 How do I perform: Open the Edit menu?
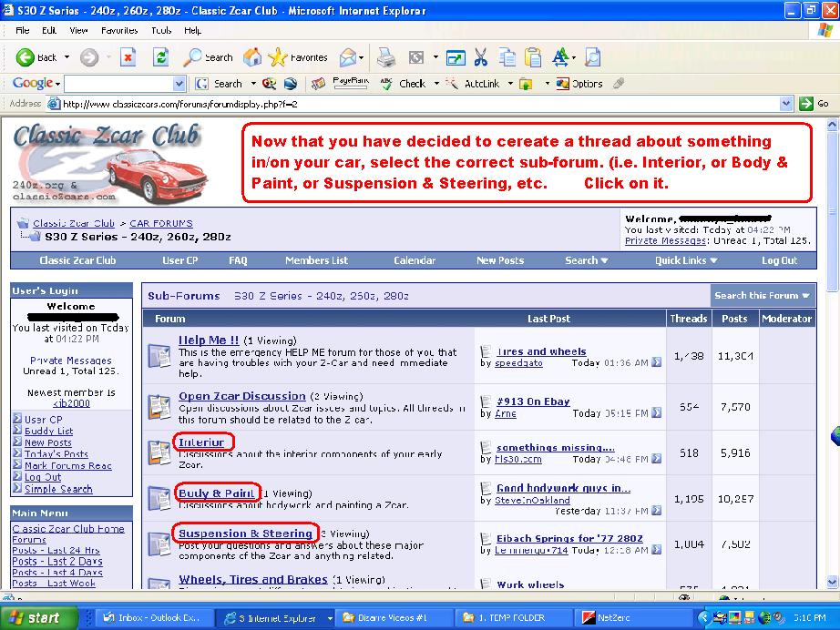[49, 31]
